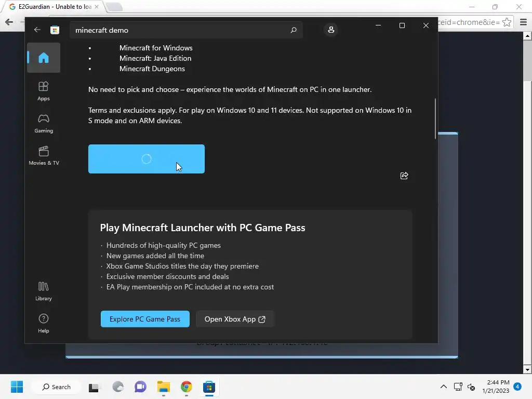Click the Chrome address bar URL text
Viewport: 532px width, 399px height.
click(x=469, y=22)
